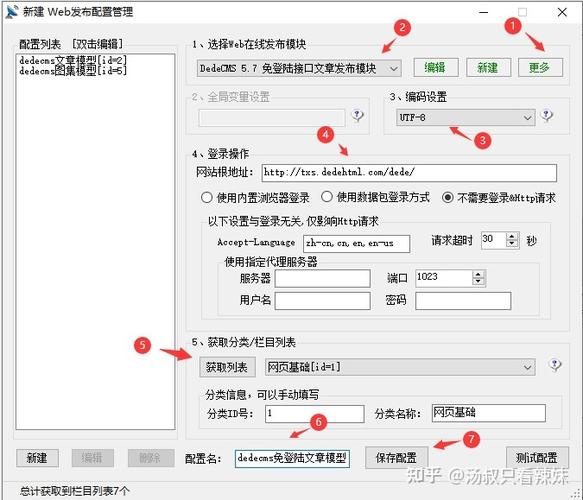Increase the proxy port number

pos(479,274)
